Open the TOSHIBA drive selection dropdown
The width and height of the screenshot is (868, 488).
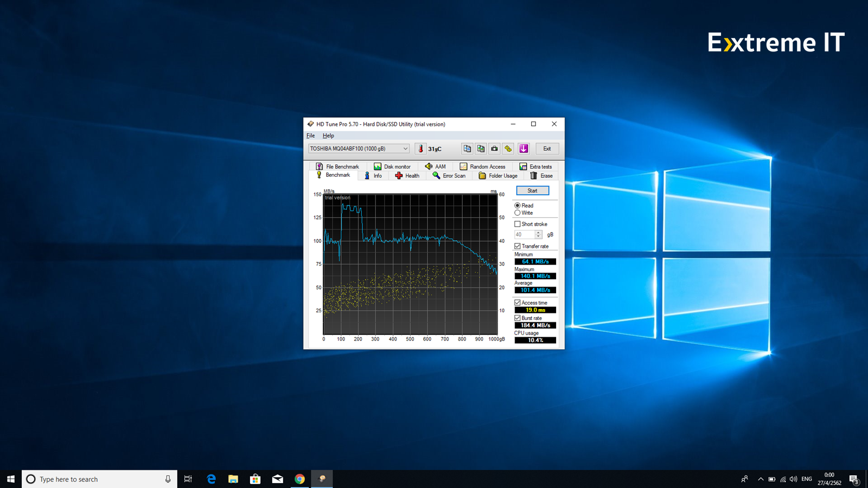click(x=359, y=149)
